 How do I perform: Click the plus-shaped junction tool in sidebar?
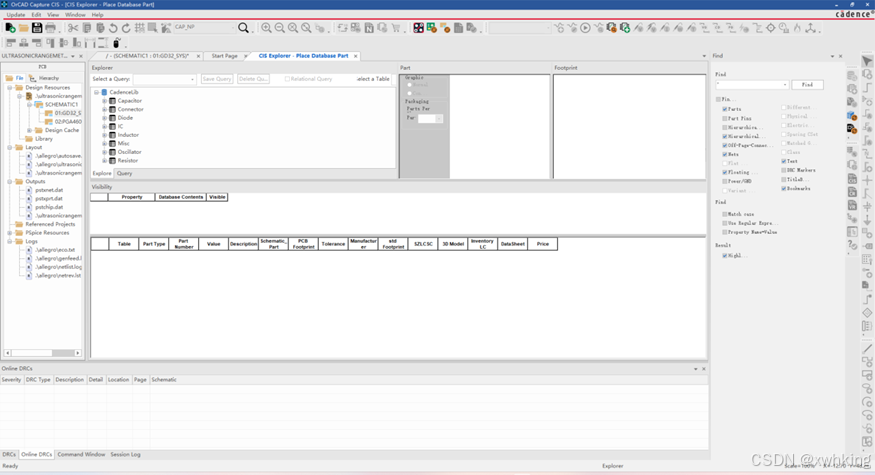[x=867, y=180]
